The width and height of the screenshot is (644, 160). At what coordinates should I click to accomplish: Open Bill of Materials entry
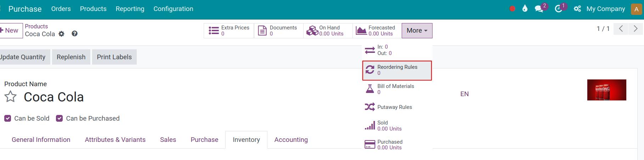pos(397,89)
